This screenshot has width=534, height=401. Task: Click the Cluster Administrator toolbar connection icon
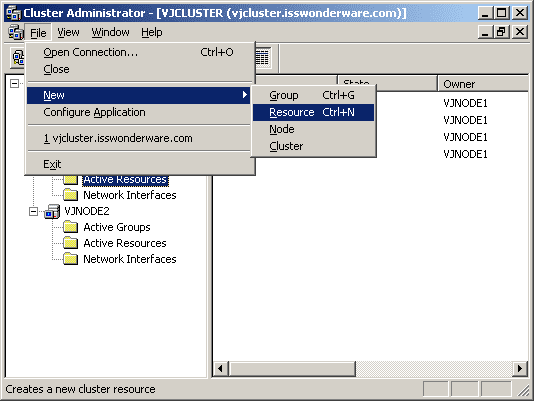(18, 57)
